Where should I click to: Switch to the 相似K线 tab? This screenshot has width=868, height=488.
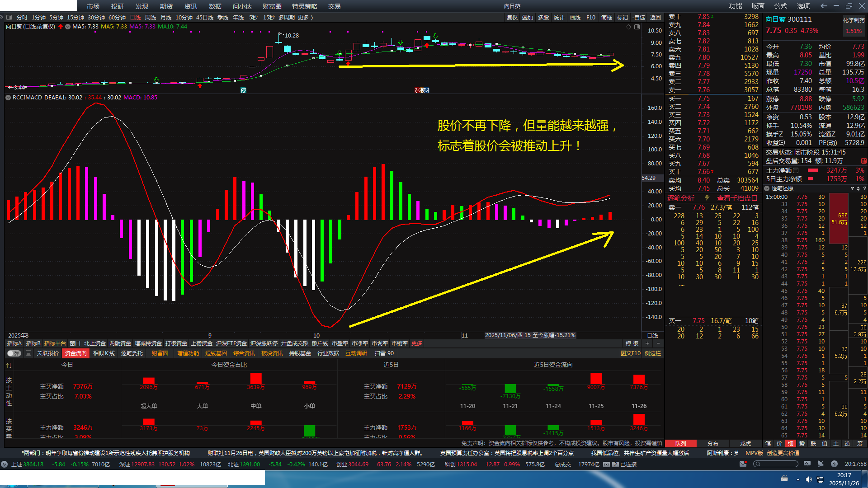point(104,353)
